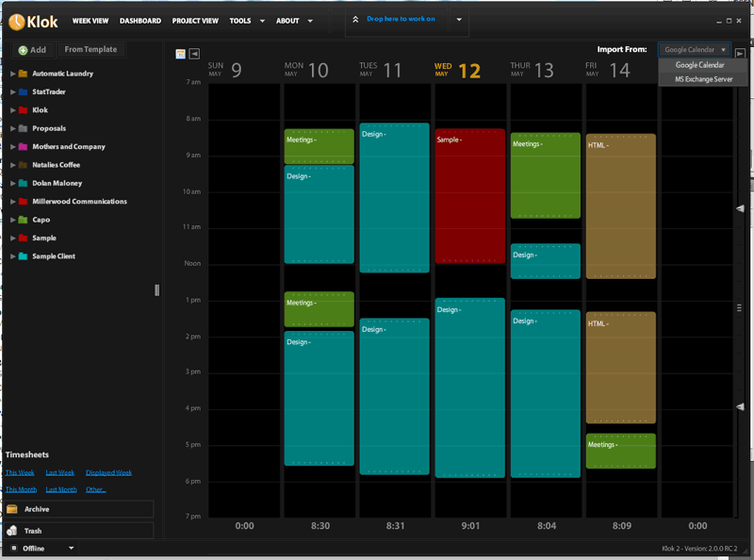Click the Add project button
Viewport: 754px width, 560px height.
point(31,50)
